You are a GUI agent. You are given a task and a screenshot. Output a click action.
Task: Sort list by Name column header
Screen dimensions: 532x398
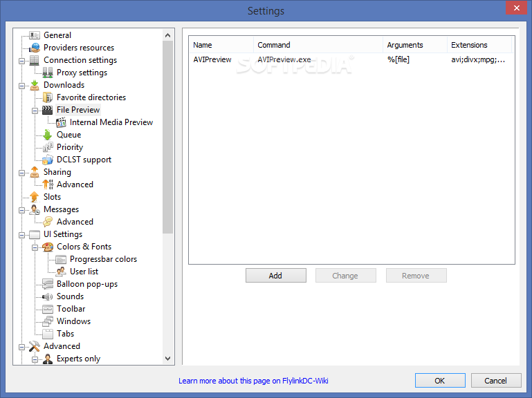coord(221,45)
